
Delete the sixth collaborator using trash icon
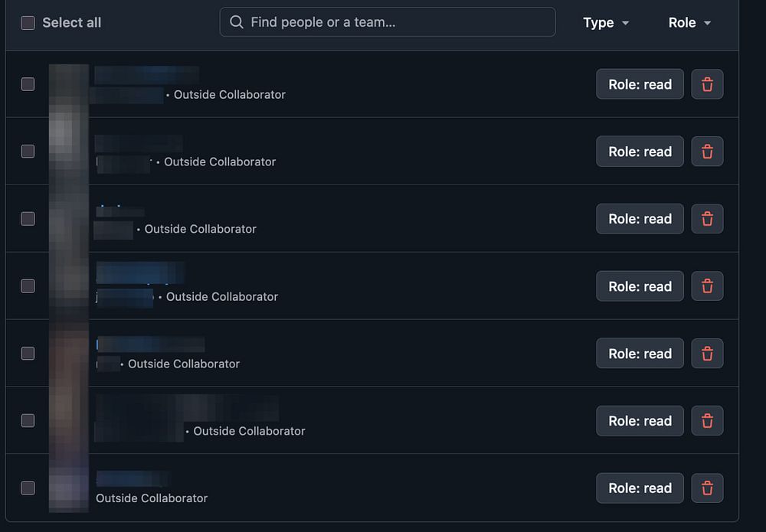coord(707,421)
